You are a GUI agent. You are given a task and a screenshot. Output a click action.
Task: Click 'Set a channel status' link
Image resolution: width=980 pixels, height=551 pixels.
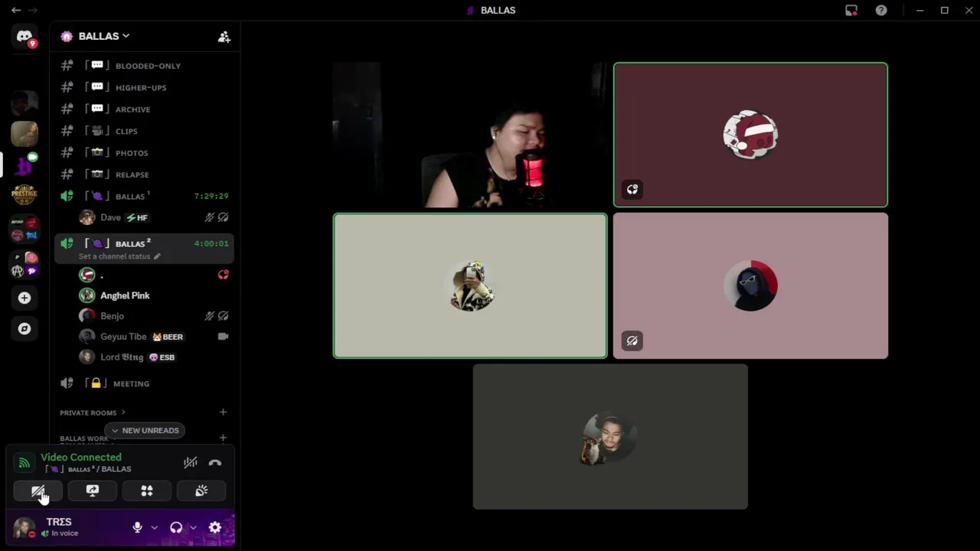click(x=114, y=256)
